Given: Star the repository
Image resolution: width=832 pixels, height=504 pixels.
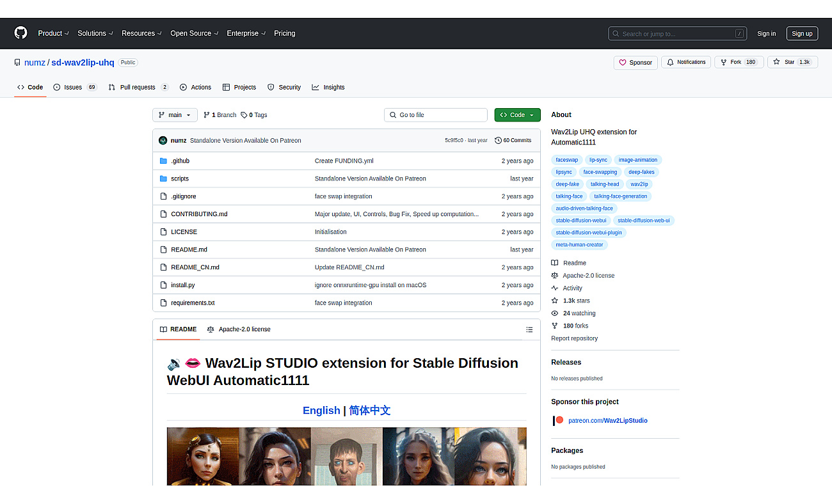Looking at the screenshot, I should (x=792, y=62).
